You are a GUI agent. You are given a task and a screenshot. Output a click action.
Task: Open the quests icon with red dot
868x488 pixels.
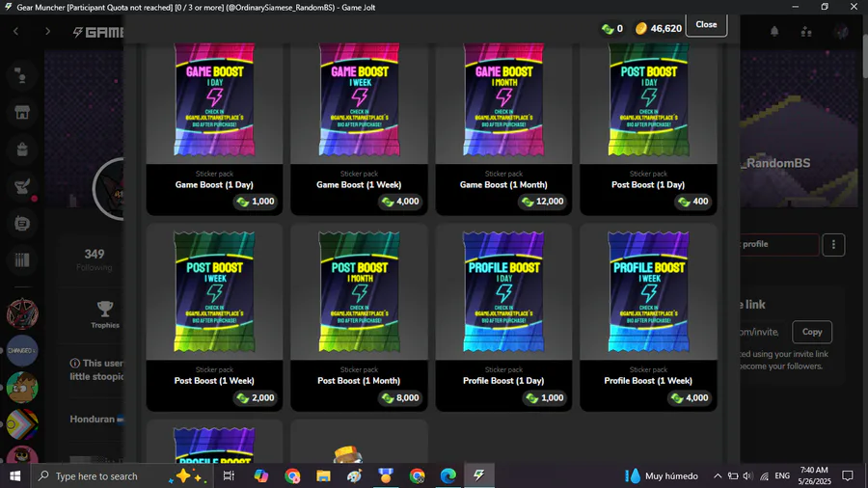click(x=23, y=187)
